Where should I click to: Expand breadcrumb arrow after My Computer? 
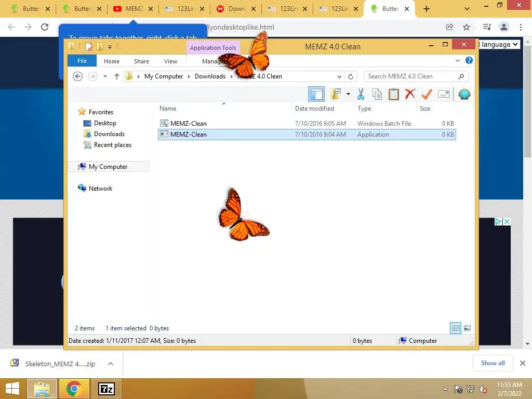pos(189,76)
